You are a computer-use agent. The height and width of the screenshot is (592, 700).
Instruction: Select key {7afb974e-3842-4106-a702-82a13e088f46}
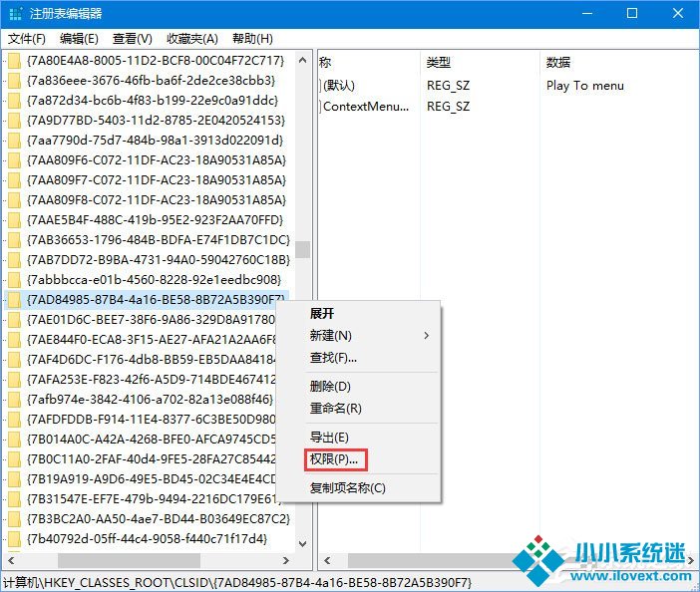(150, 400)
